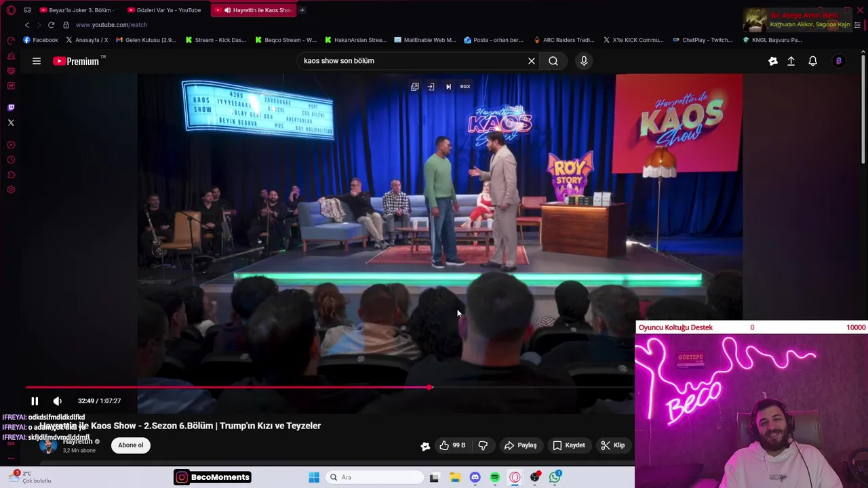Click the taskbar Ara search box
This screenshot has height=488, width=868.
point(374,477)
